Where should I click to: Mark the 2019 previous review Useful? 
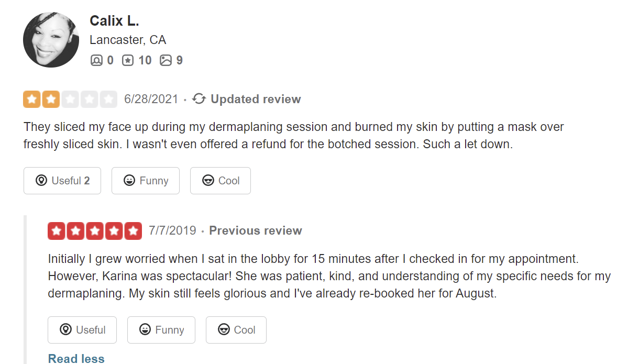click(82, 330)
